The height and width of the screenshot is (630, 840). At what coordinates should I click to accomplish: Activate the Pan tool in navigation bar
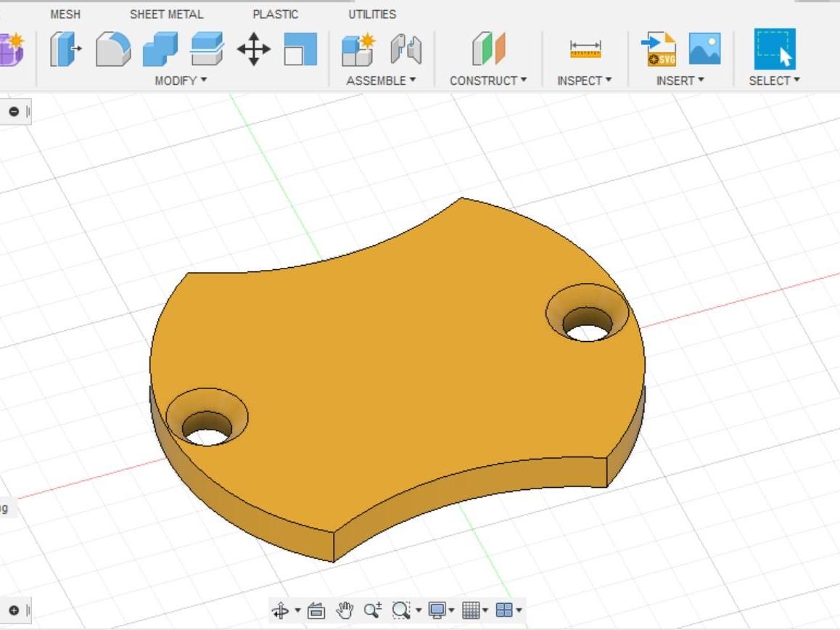coord(347,610)
